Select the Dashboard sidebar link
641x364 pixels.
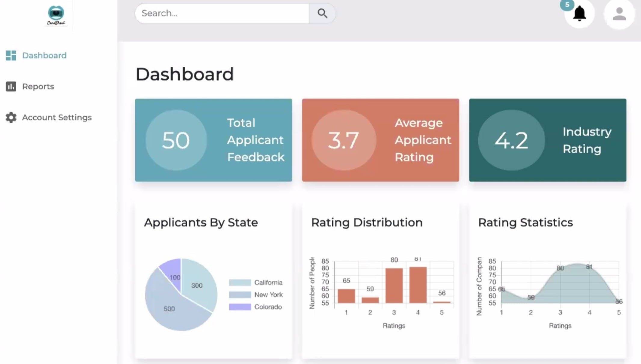44,55
